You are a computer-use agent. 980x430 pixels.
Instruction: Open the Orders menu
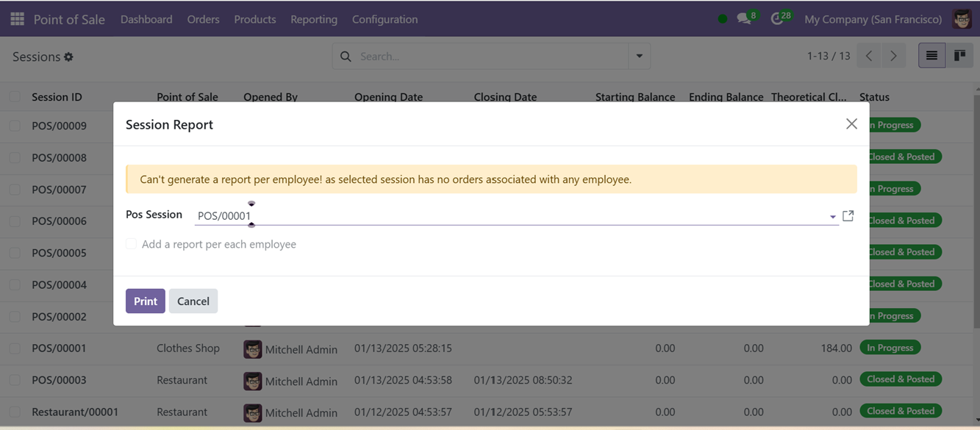pos(203,19)
